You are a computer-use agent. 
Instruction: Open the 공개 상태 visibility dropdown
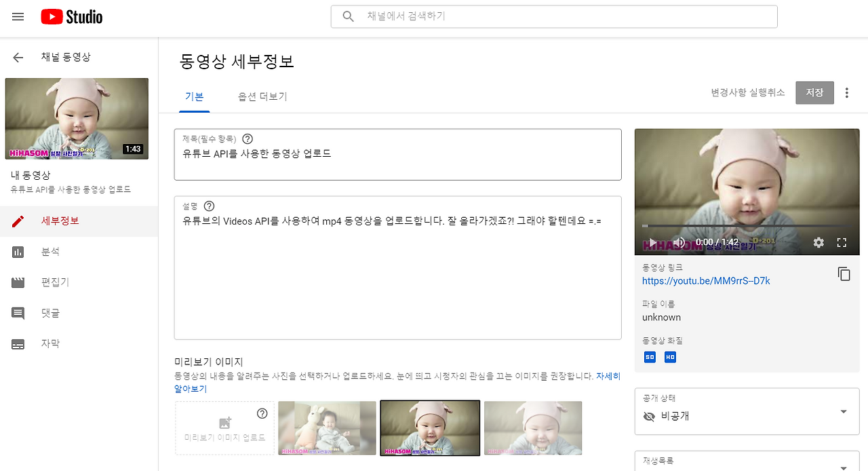click(x=747, y=411)
